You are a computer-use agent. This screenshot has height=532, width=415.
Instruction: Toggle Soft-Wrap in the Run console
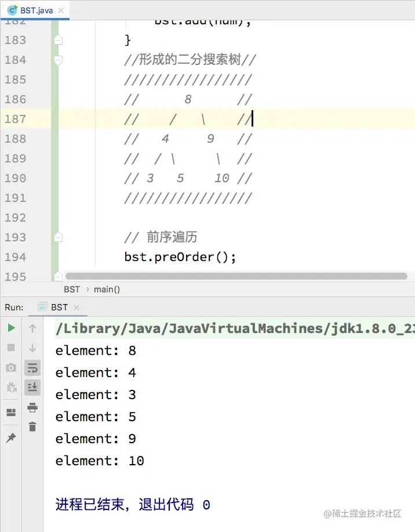point(32,368)
